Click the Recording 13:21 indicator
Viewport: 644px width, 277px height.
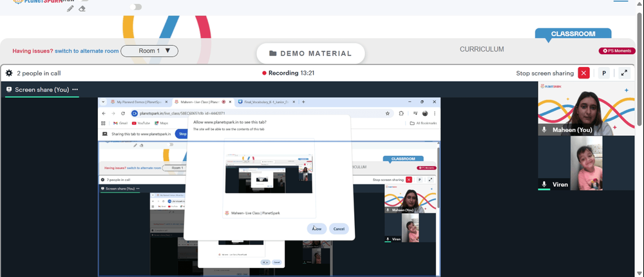(289, 73)
